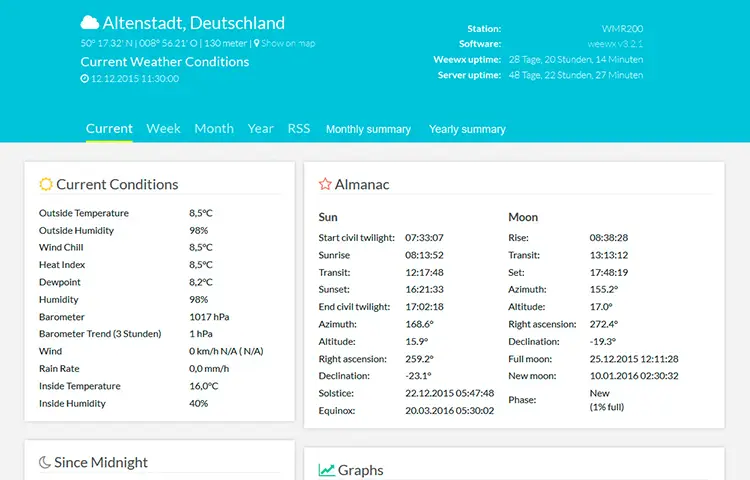750x480 pixels.
Task: Click the Barometer value 1017 hPa
Action: click(209, 317)
